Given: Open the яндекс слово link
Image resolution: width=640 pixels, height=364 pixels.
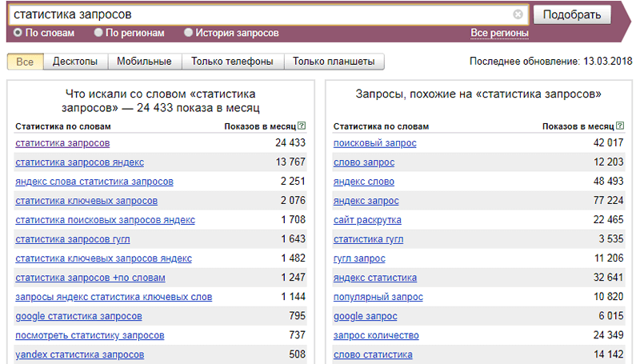Looking at the screenshot, I should click(x=364, y=182).
